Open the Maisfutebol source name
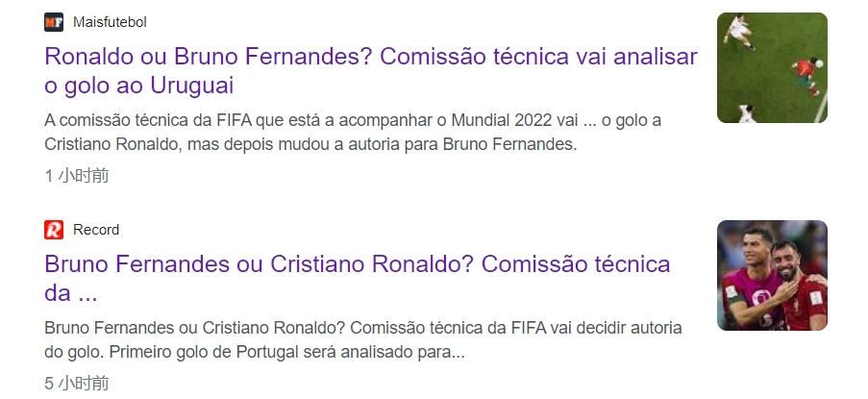This screenshot has width=868, height=399. point(110,22)
